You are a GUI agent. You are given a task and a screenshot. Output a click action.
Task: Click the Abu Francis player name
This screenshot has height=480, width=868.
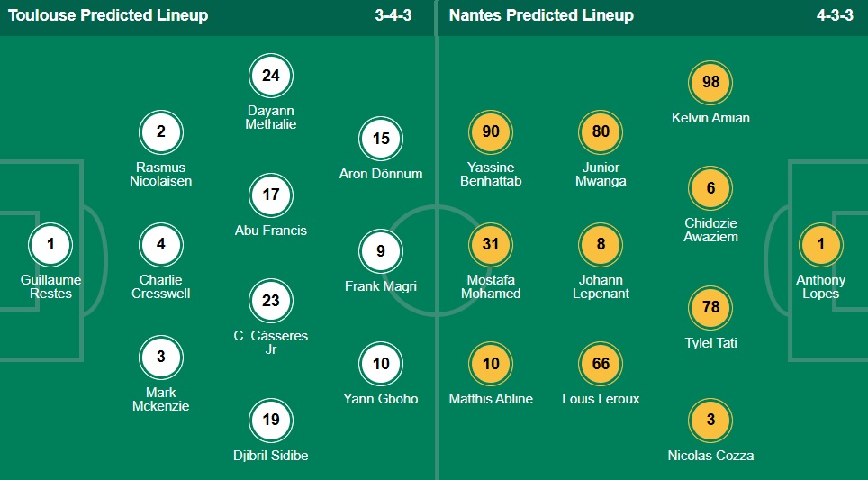pos(271,230)
